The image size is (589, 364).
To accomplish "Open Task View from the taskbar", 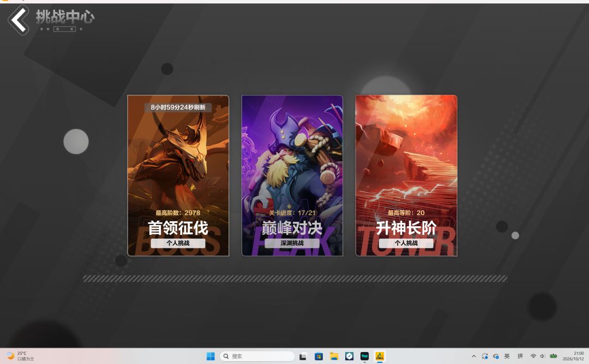I will click(303, 356).
